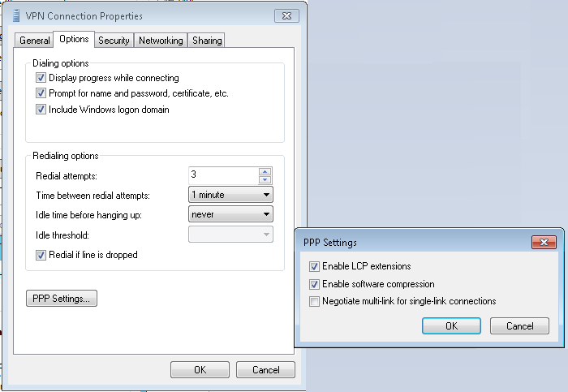Click inside the Redial attempts field

pos(223,175)
